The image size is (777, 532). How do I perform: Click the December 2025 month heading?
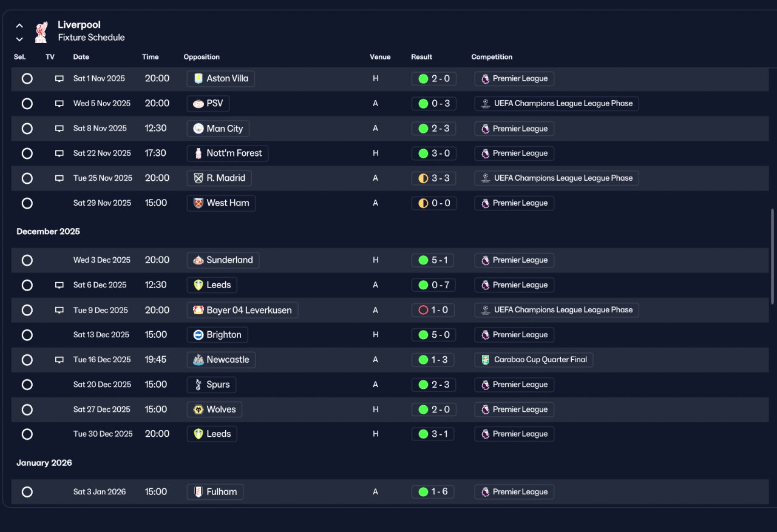tap(48, 232)
